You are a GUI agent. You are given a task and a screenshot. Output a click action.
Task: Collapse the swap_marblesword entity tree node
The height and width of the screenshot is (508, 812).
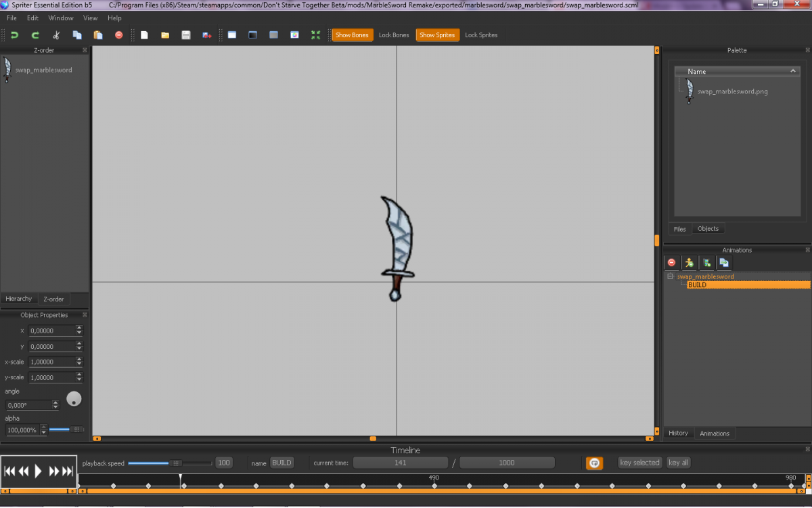tap(670, 276)
